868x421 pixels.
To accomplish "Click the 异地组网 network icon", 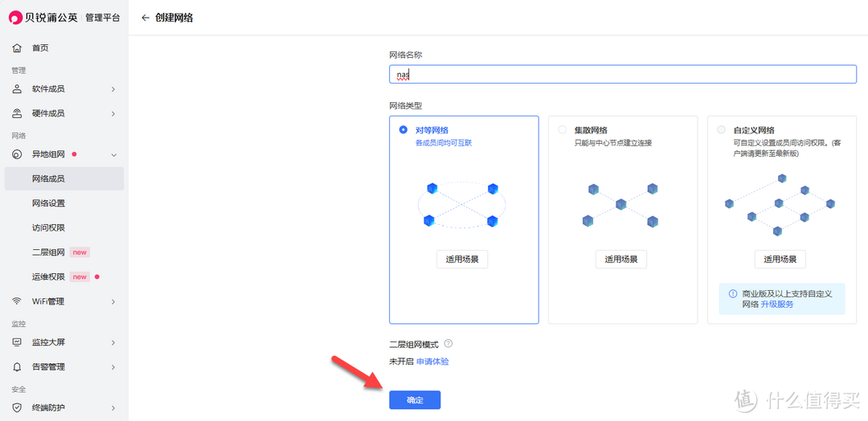I will click(x=17, y=155).
